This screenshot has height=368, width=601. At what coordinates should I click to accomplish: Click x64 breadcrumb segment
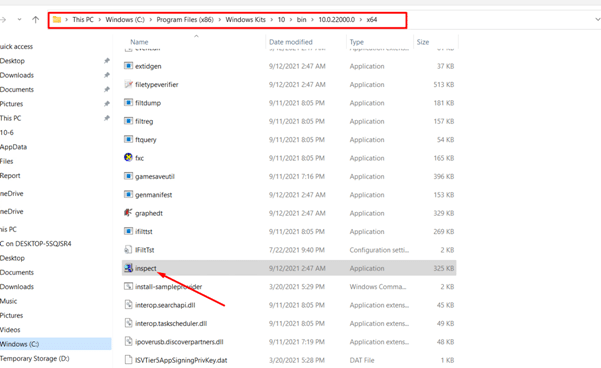(372, 20)
